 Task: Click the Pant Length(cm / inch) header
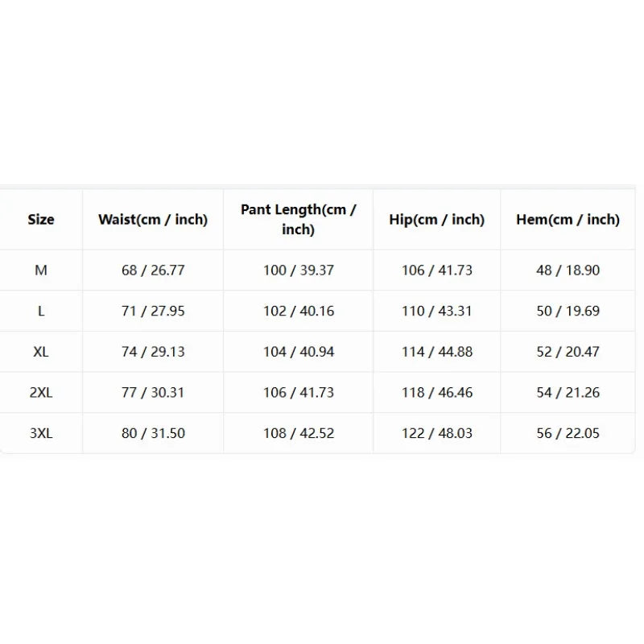click(298, 219)
